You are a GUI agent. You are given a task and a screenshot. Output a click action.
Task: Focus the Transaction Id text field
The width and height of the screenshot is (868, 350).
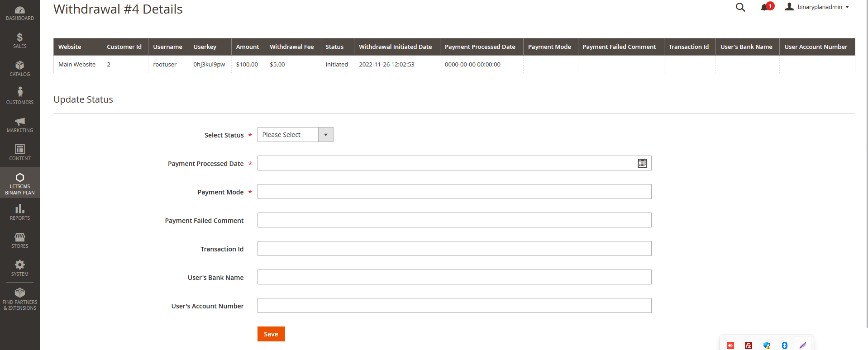click(x=454, y=249)
